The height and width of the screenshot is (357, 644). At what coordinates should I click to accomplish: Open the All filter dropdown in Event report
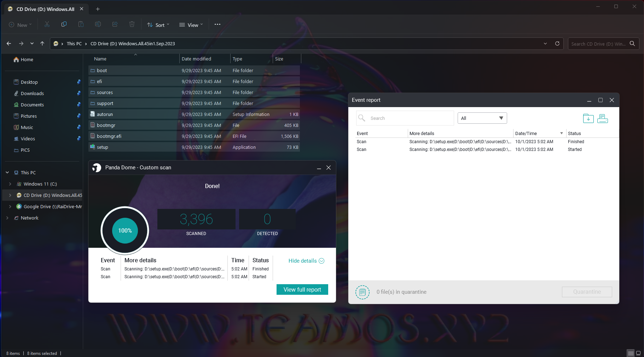482,118
